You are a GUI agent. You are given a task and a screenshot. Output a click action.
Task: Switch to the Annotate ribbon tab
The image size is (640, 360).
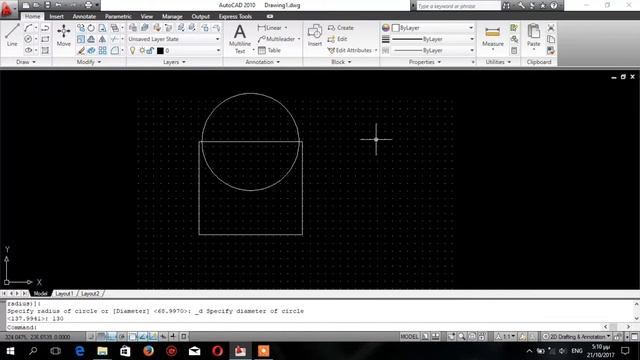click(x=84, y=16)
